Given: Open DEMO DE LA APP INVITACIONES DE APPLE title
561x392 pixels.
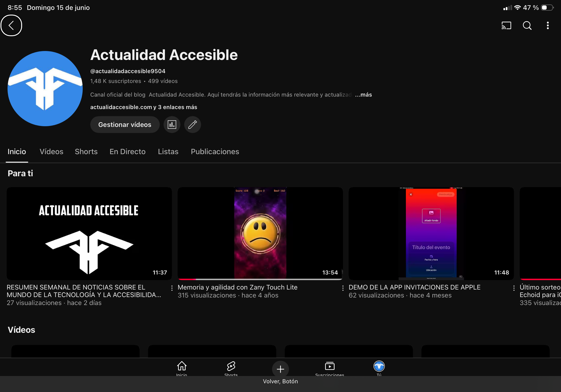Looking at the screenshot, I should 414,287.
